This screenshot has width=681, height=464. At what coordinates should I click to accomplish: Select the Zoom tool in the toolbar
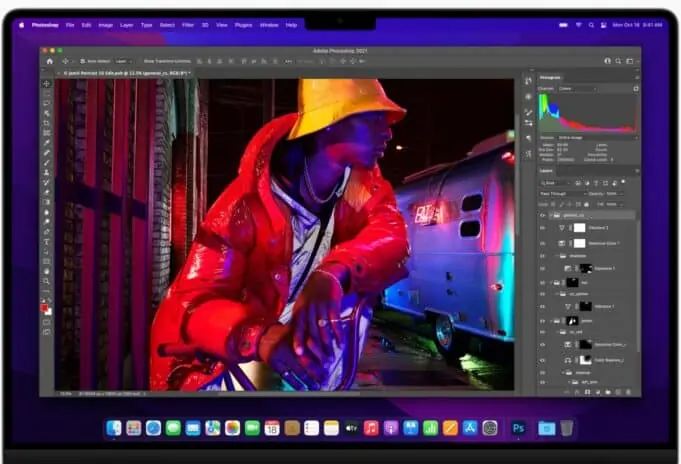46,281
